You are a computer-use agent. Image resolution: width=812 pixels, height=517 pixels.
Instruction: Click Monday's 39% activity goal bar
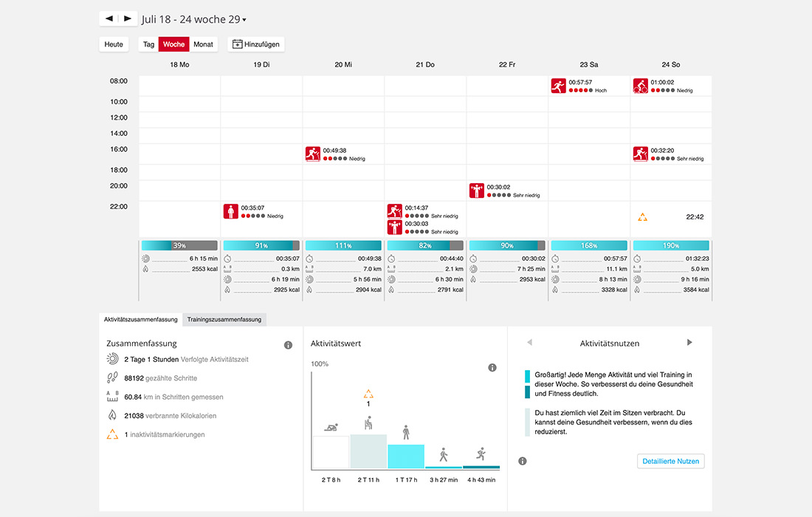(179, 245)
